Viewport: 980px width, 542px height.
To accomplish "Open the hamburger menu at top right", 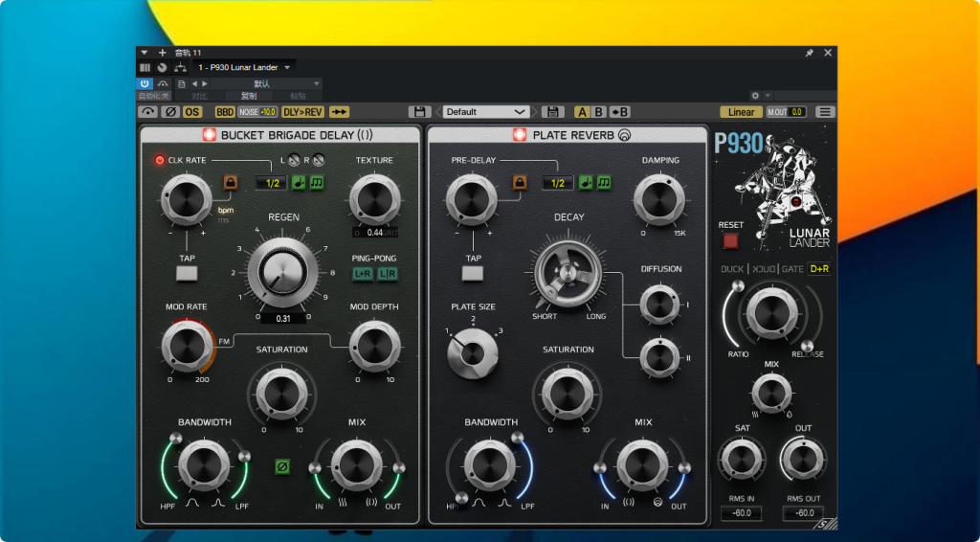I will pyautogui.click(x=825, y=112).
